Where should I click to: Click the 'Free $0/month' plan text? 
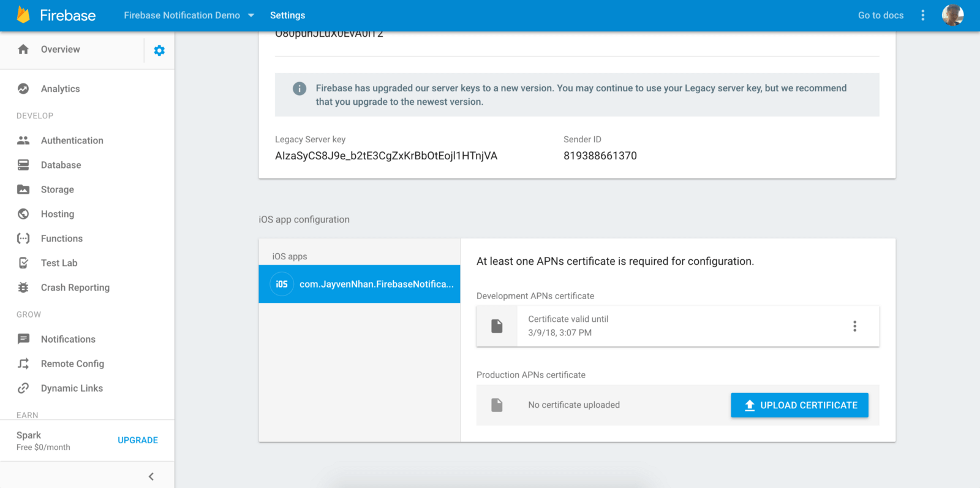click(43, 448)
